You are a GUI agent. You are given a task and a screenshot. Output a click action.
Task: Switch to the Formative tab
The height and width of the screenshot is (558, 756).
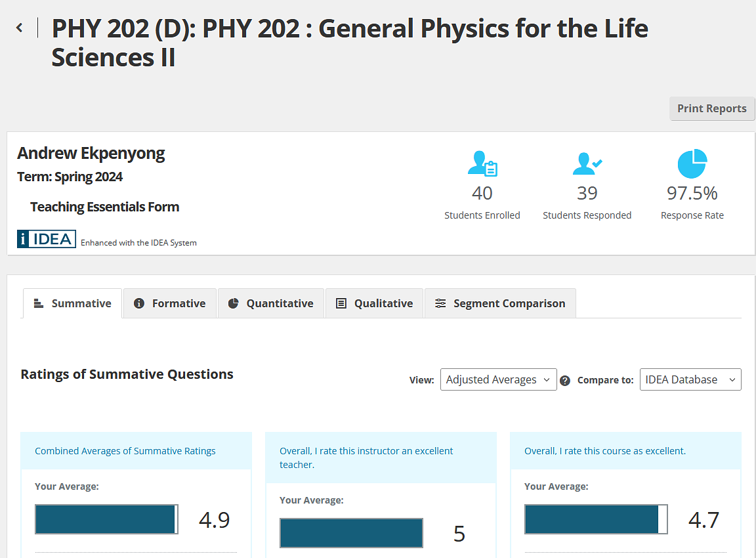tap(170, 303)
